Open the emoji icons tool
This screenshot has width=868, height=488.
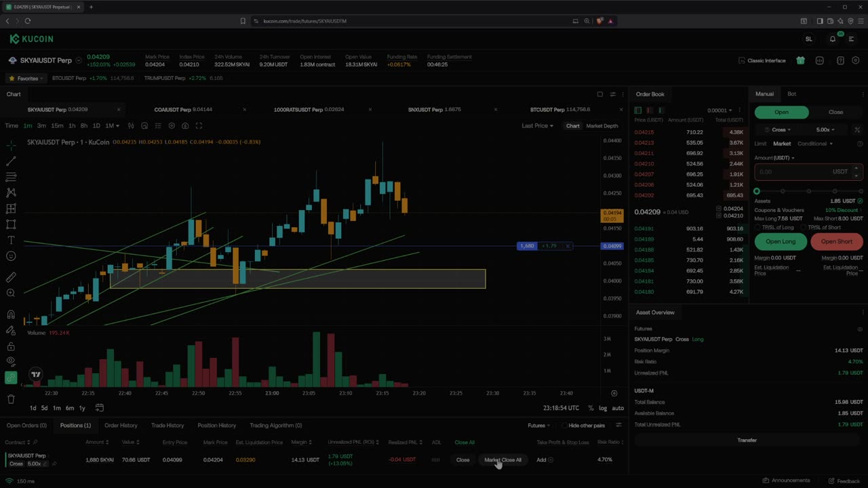tap(11, 256)
